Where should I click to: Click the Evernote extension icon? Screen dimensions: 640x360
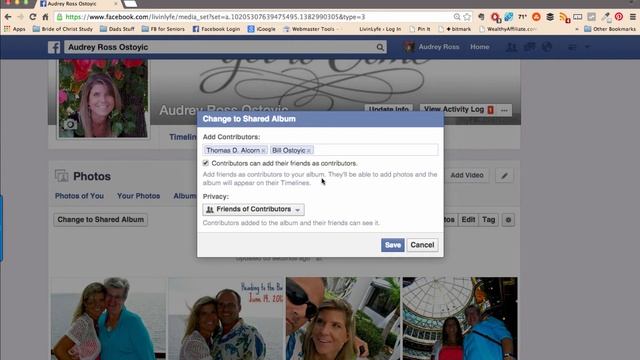(x=481, y=17)
